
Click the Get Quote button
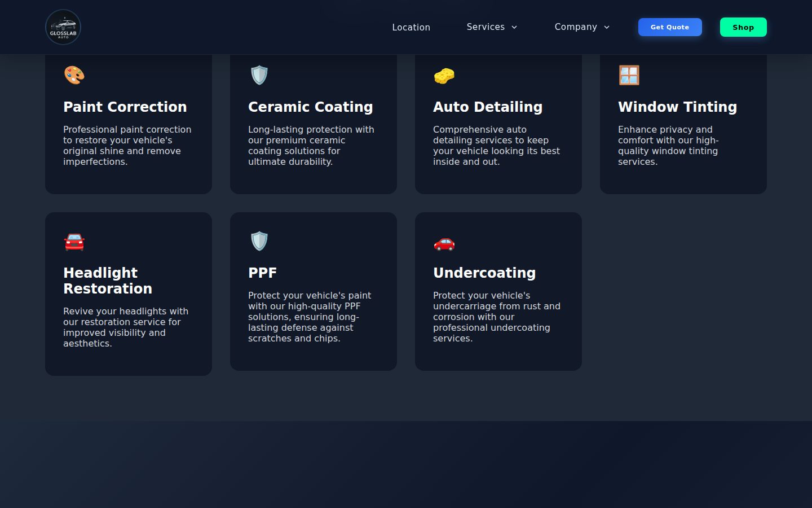click(670, 27)
